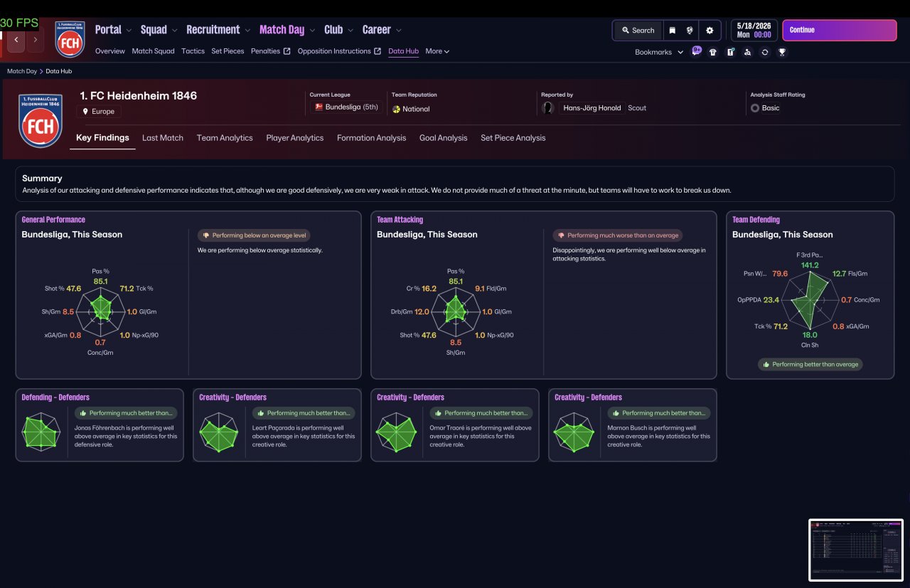The height and width of the screenshot is (588, 910).
Task: Click the Penalties external link icon
Action: click(x=287, y=51)
